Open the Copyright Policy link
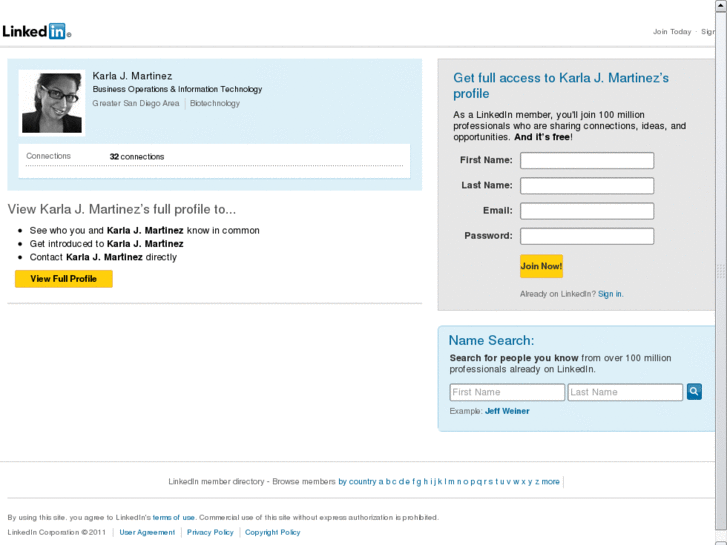This screenshot has height=545, width=727. pos(273,532)
